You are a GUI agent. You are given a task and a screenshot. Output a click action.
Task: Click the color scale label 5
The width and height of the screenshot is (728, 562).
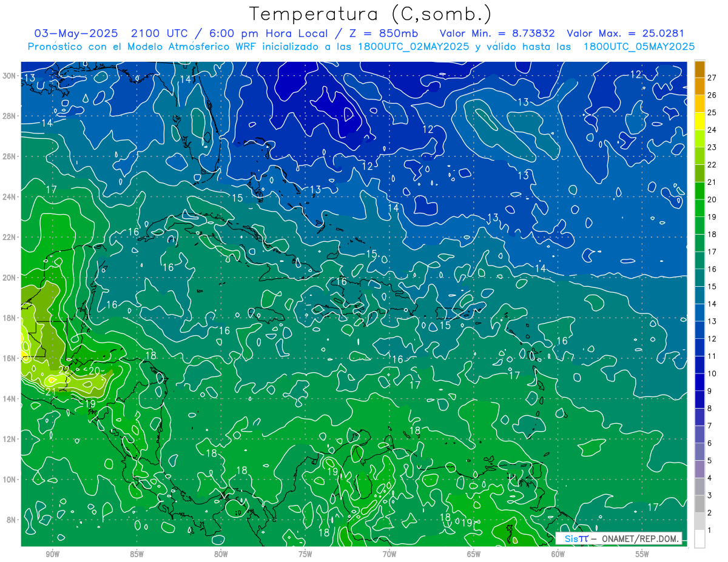[710, 461]
